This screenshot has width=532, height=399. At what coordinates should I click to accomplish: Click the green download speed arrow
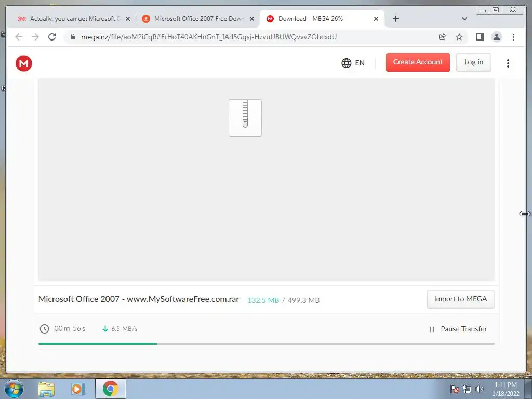105,328
